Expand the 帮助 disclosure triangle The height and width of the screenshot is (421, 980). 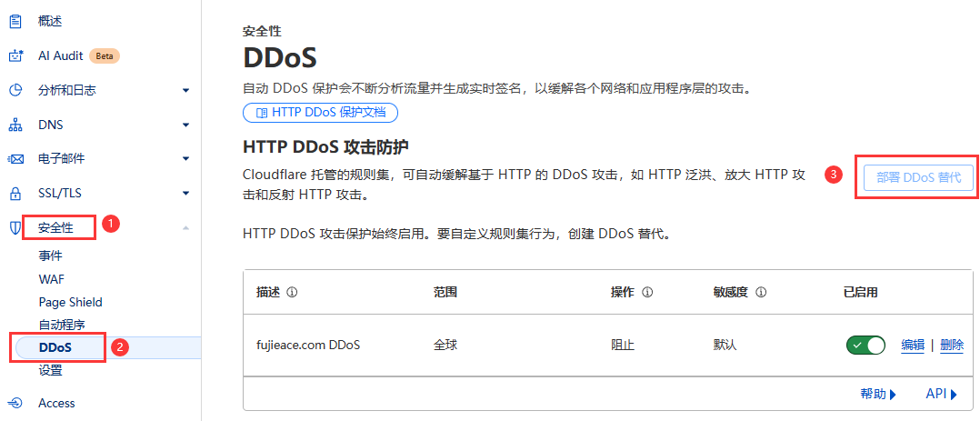coord(893,395)
